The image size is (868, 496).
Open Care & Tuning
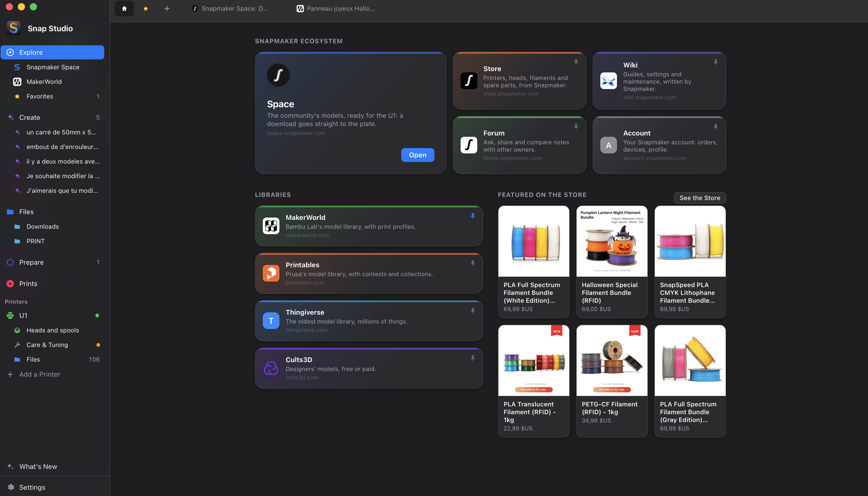coord(53,345)
